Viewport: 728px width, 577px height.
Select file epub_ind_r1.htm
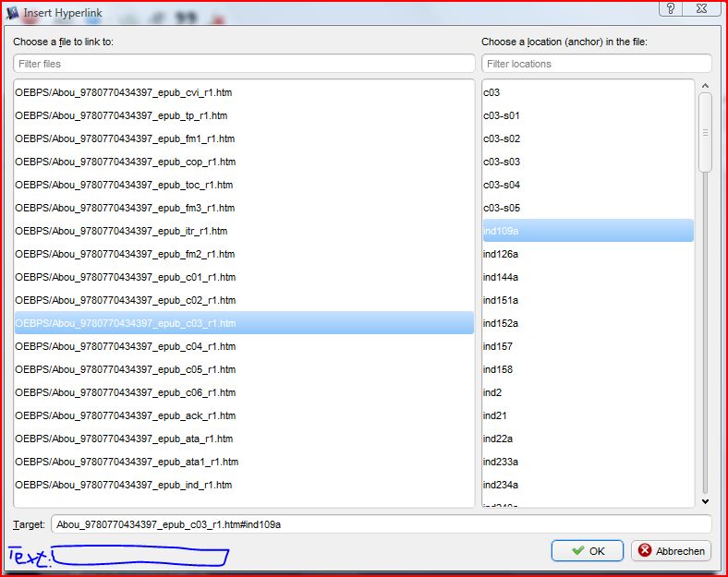244,485
